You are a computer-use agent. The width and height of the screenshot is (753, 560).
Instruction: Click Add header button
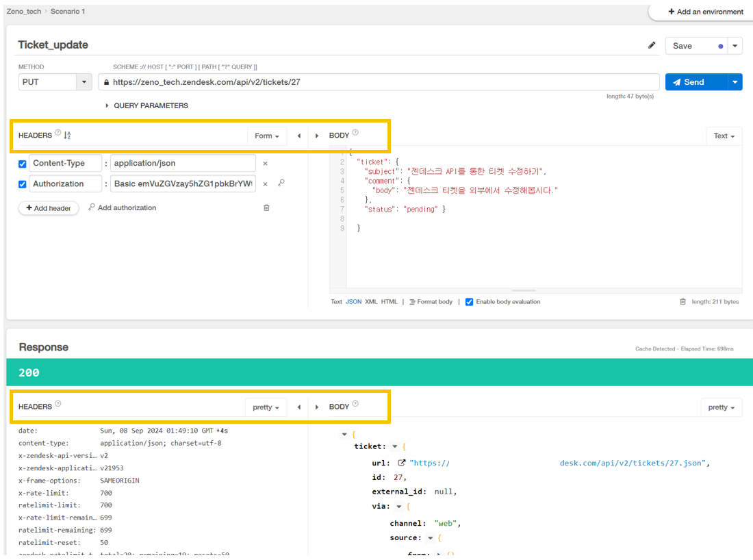(x=49, y=208)
